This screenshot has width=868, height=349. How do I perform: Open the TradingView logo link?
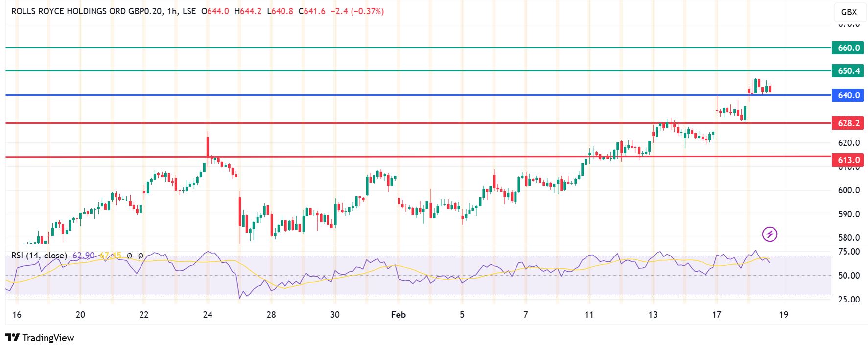(40, 338)
